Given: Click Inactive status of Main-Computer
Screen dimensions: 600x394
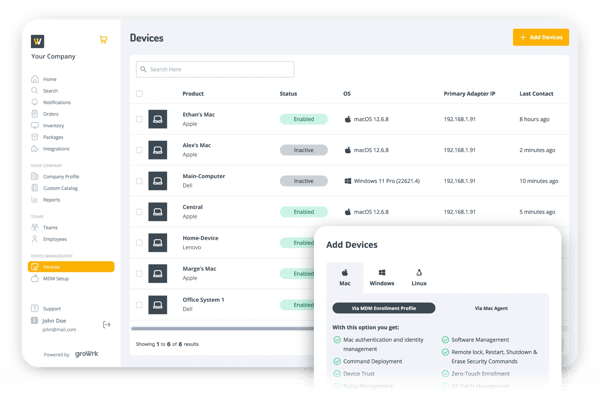Looking at the screenshot, I should point(304,181).
